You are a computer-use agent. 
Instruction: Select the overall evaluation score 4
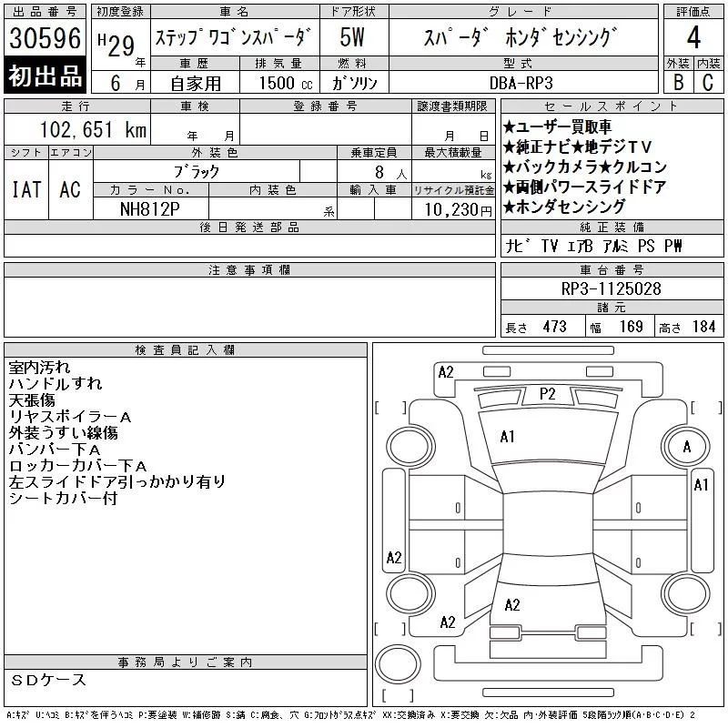[693, 37]
